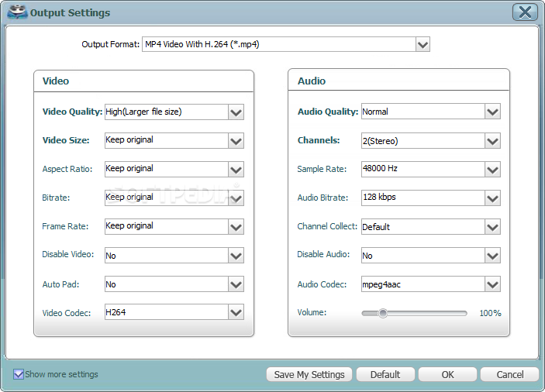
Task: Open the Video Codec dropdown
Action: [x=236, y=312]
